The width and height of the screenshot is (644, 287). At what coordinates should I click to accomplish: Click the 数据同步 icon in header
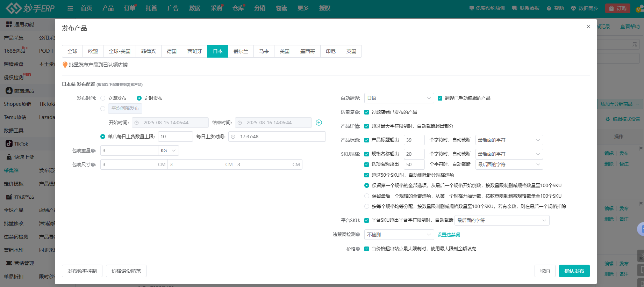(x=573, y=8)
